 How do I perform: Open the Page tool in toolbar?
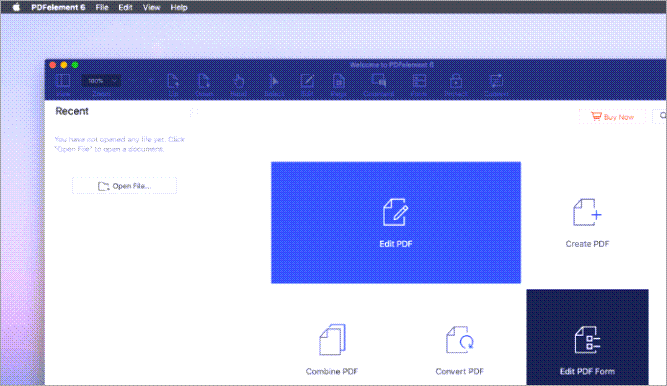(339, 84)
